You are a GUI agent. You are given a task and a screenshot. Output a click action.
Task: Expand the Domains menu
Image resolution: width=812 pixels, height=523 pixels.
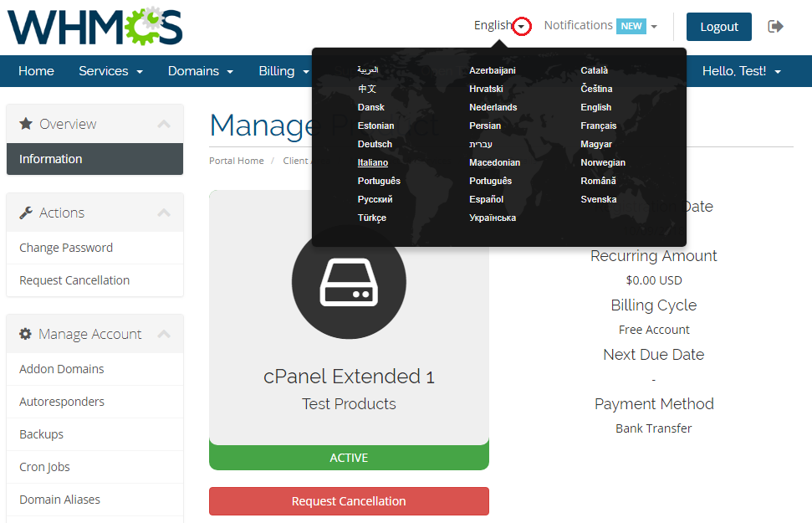(201, 71)
